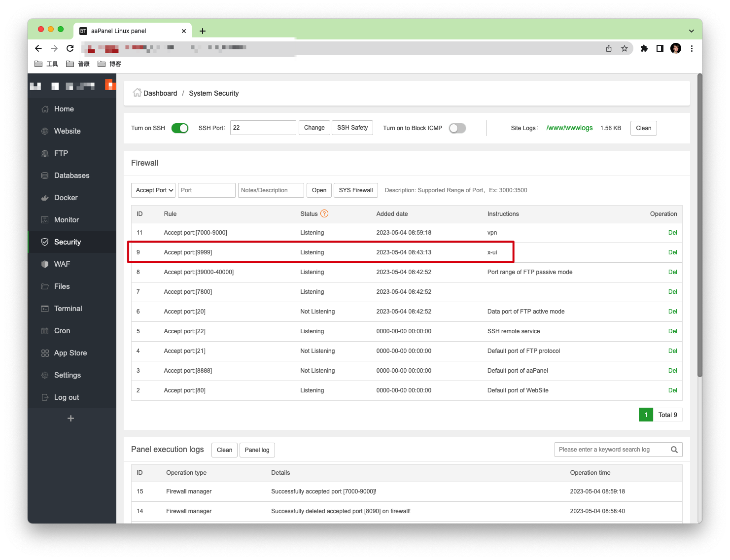Open SSH Safety settings
This screenshot has width=730, height=560.
pos(352,128)
